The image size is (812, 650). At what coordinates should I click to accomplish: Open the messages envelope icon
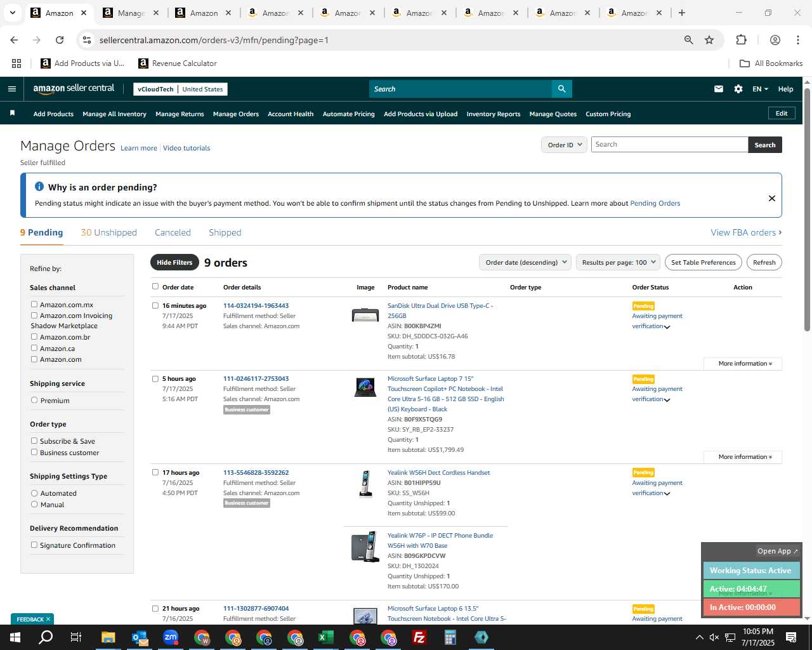[718, 89]
